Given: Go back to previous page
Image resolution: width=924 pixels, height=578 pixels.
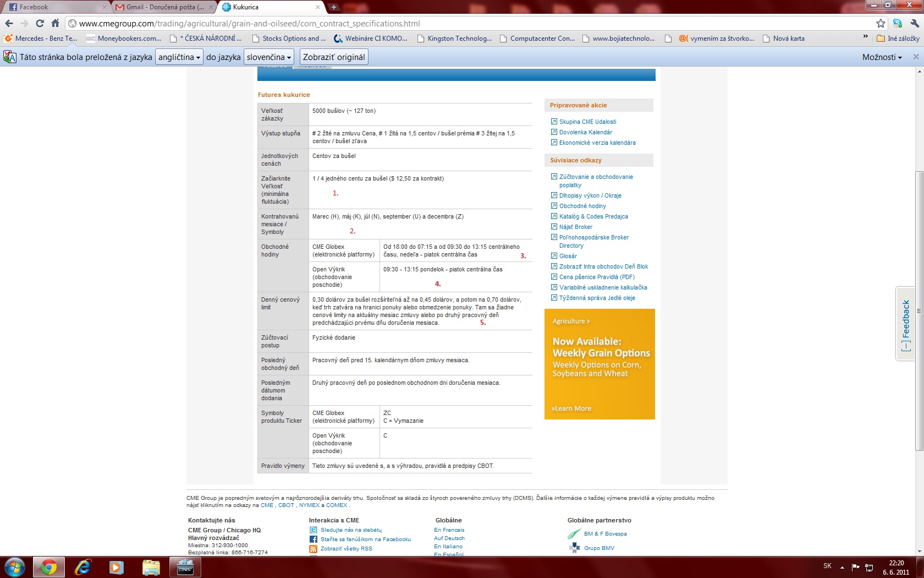Looking at the screenshot, I should (x=9, y=24).
